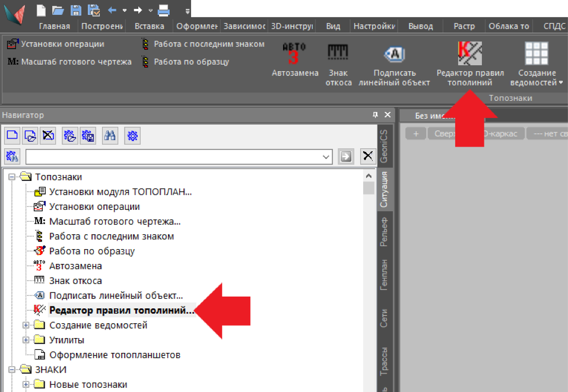Screen dimensions: 568x392
Task: Click the Автозамена icon in the ribbon
Action: [294, 54]
